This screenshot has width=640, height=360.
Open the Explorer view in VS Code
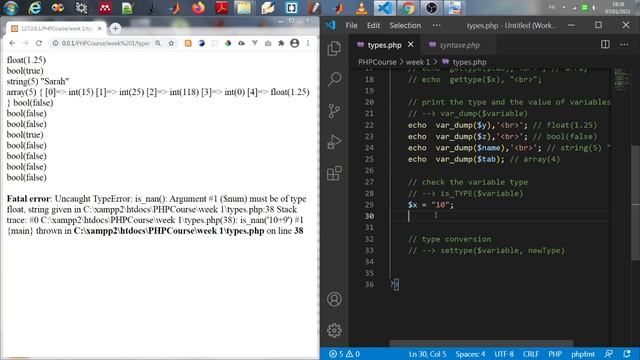click(334, 49)
